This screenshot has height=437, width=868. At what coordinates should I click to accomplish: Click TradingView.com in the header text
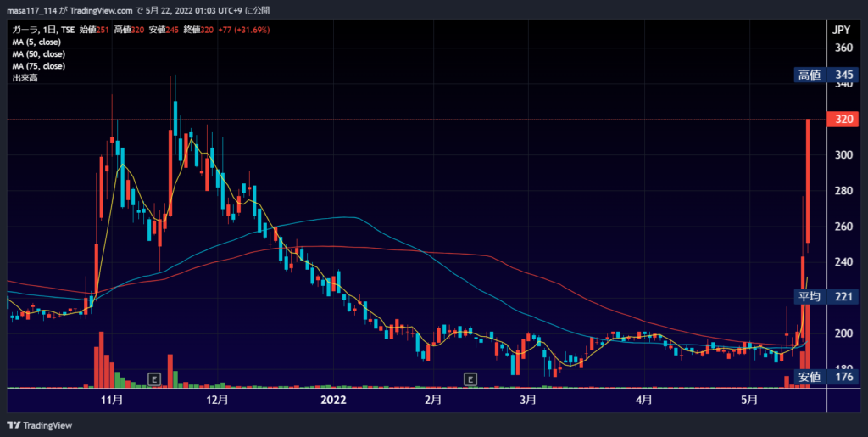[102, 10]
